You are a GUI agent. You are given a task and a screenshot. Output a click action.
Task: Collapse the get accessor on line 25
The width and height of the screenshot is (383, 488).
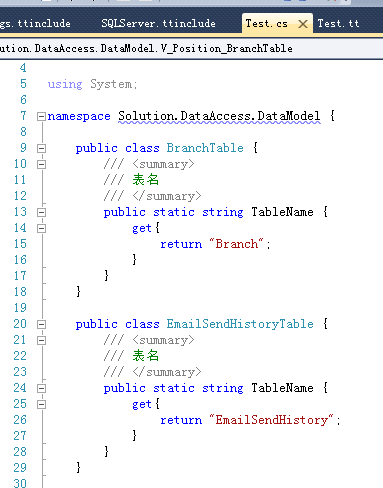tap(41, 404)
